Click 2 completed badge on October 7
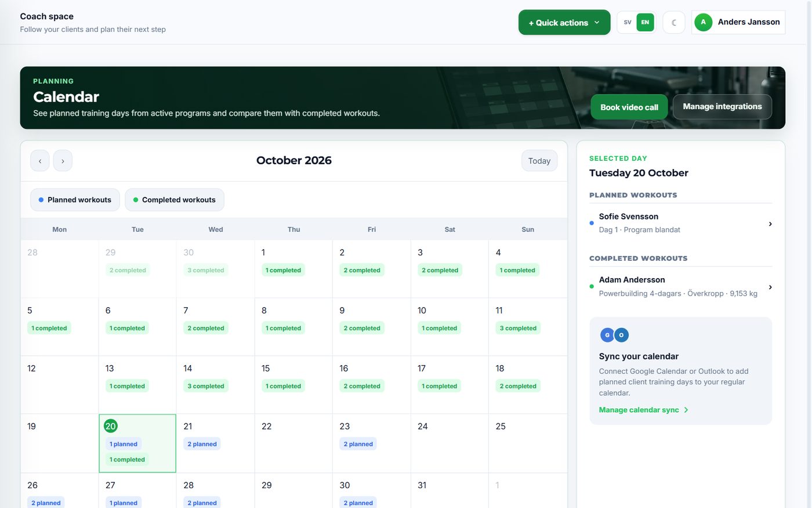The image size is (812, 508). [x=206, y=328]
